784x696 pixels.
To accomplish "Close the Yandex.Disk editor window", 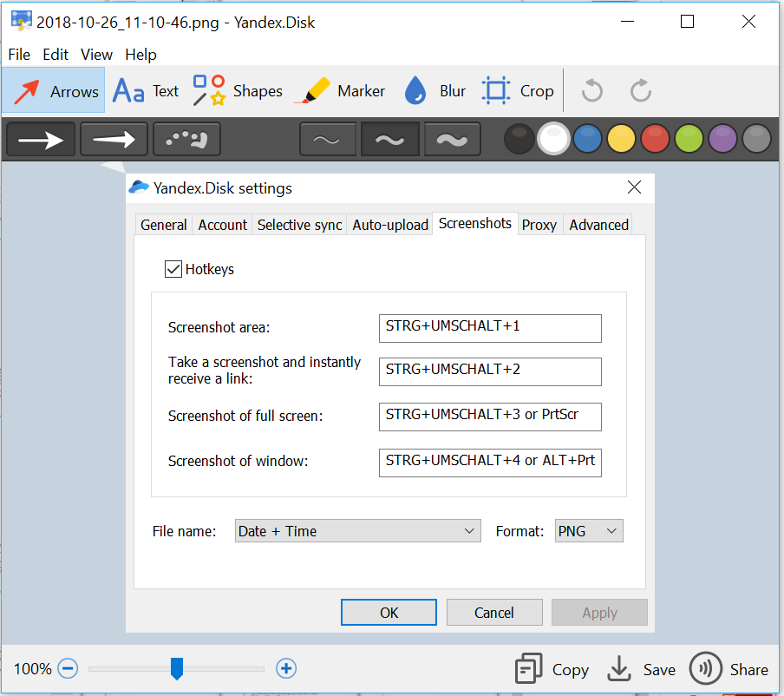I will tap(748, 22).
